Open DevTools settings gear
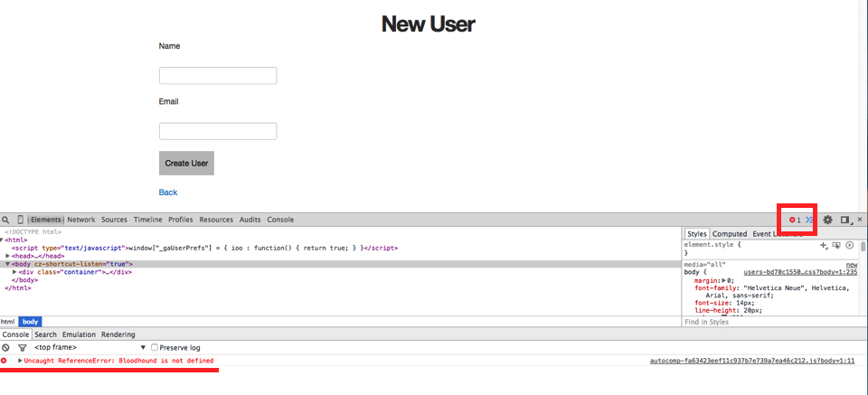This screenshot has width=868, height=395. [827, 220]
